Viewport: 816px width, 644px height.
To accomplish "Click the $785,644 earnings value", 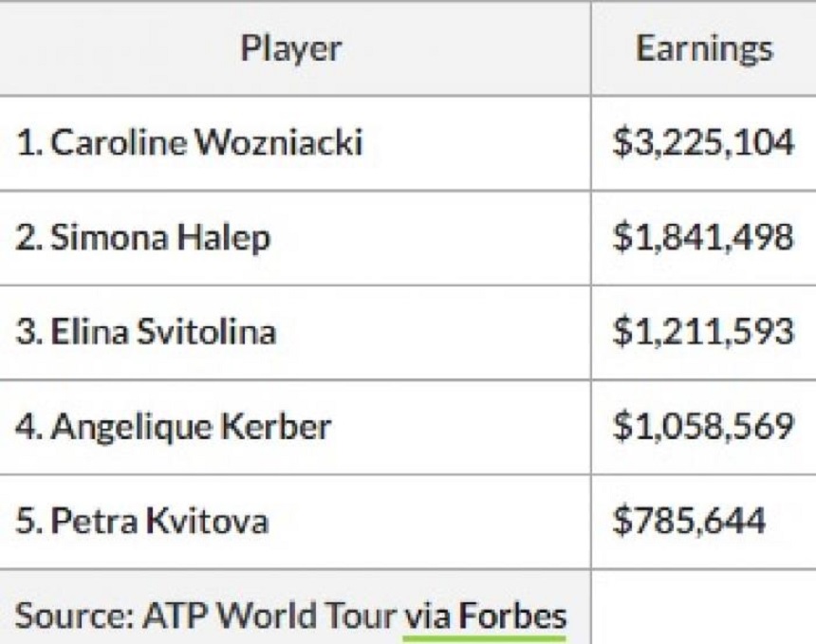I will point(689,521).
